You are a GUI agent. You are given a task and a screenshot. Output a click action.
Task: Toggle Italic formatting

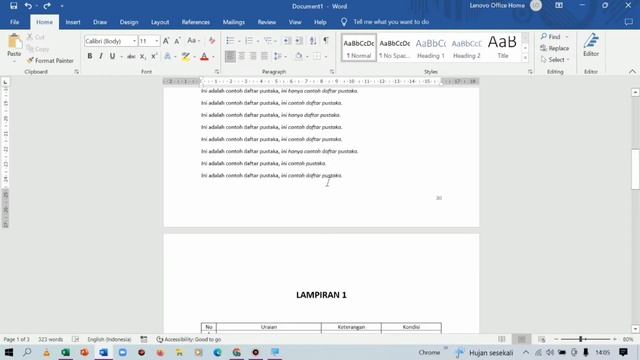(101, 56)
